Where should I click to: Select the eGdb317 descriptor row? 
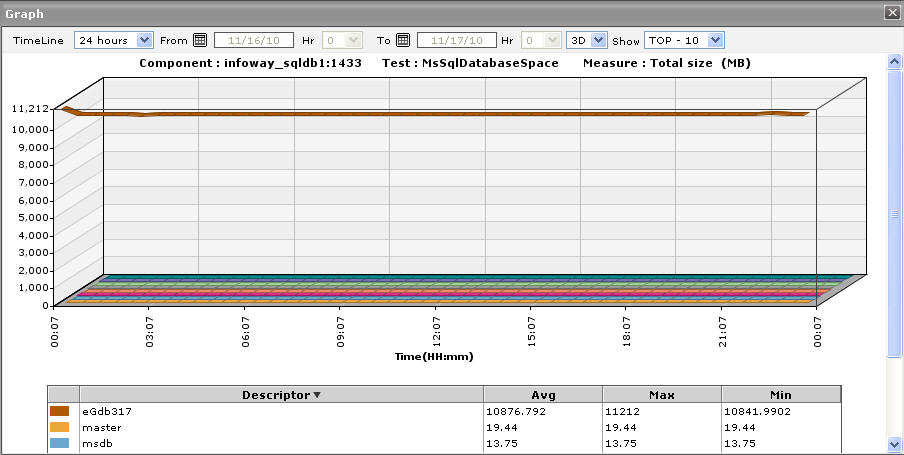[x=444, y=411]
